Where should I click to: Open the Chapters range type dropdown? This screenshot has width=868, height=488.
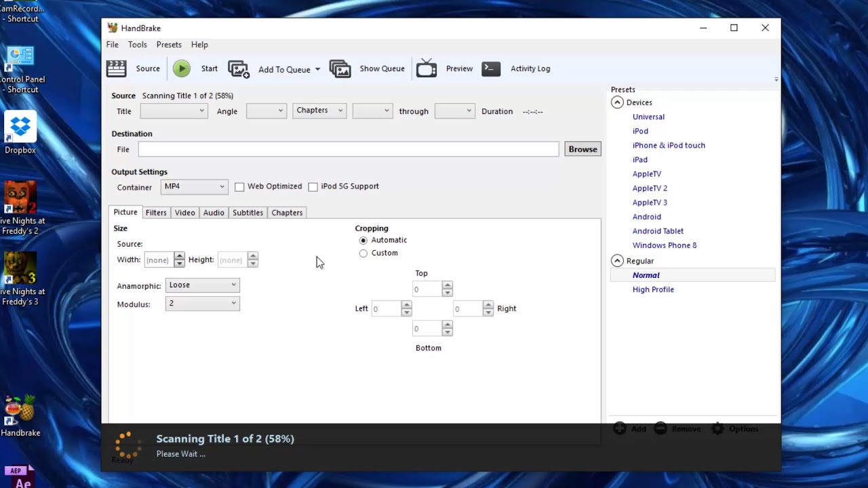coord(319,110)
